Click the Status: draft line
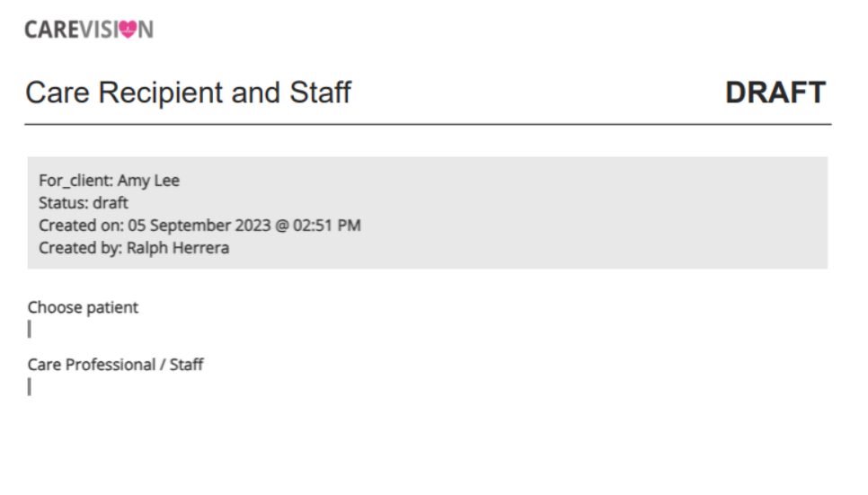Viewport: 868px width, 495px height. 84,203
